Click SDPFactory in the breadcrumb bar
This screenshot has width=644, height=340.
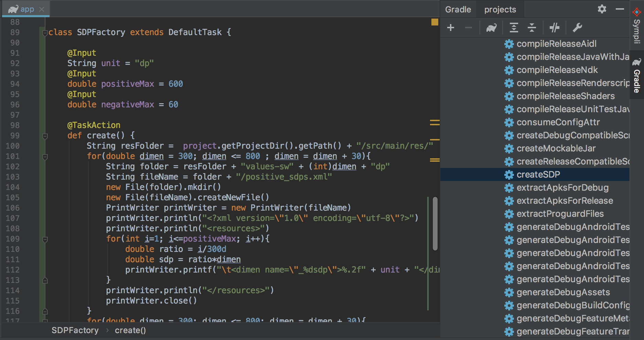[x=75, y=330]
